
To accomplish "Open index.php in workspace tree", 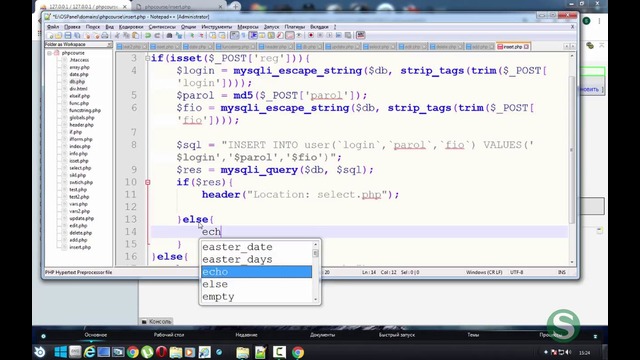I will (80, 147).
